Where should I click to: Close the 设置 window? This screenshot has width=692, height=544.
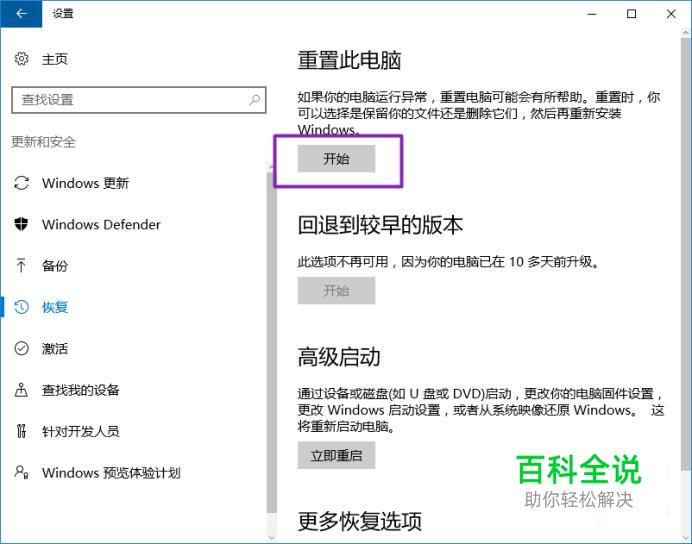(x=671, y=14)
